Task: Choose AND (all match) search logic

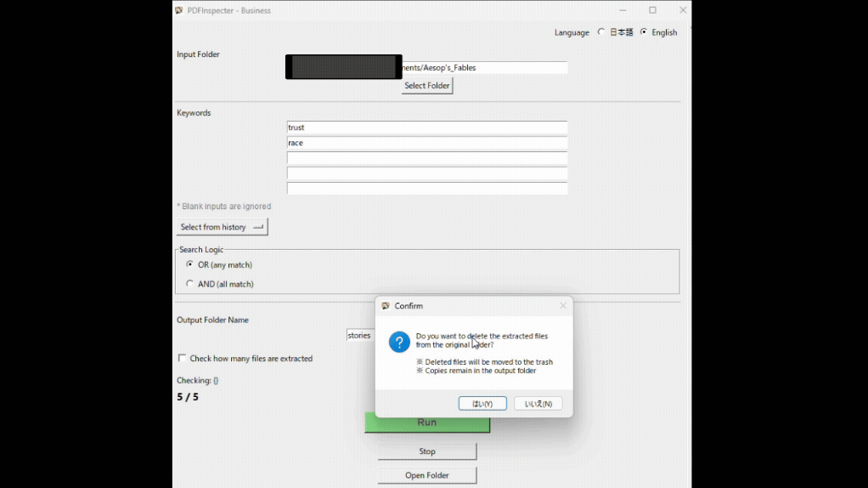Action: tap(190, 284)
